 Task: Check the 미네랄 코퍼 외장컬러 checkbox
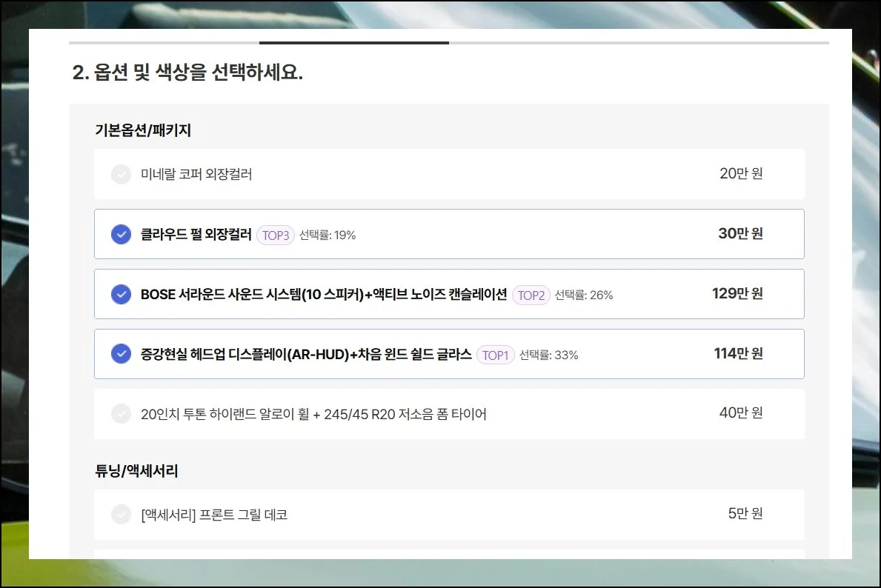tap(121, 175)
